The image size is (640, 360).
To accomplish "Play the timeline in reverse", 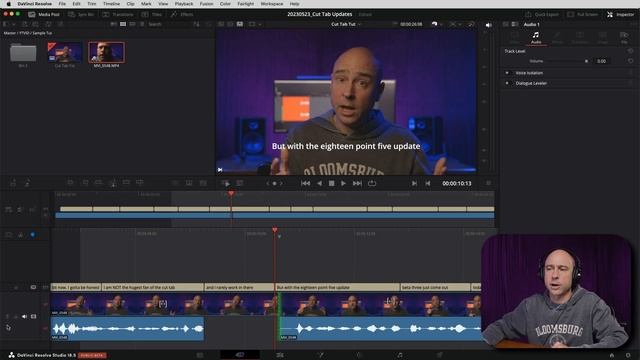I will click(x=319, y=184).
